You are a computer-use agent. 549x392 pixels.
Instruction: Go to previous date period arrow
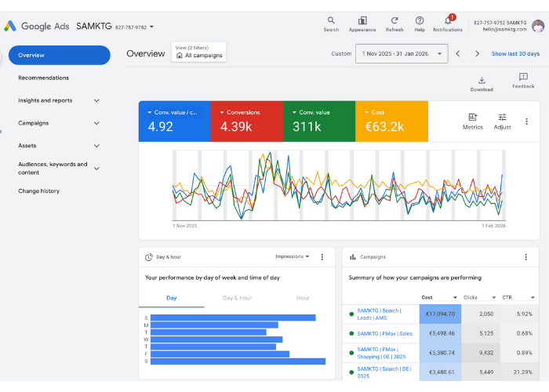tap(459, 54)
